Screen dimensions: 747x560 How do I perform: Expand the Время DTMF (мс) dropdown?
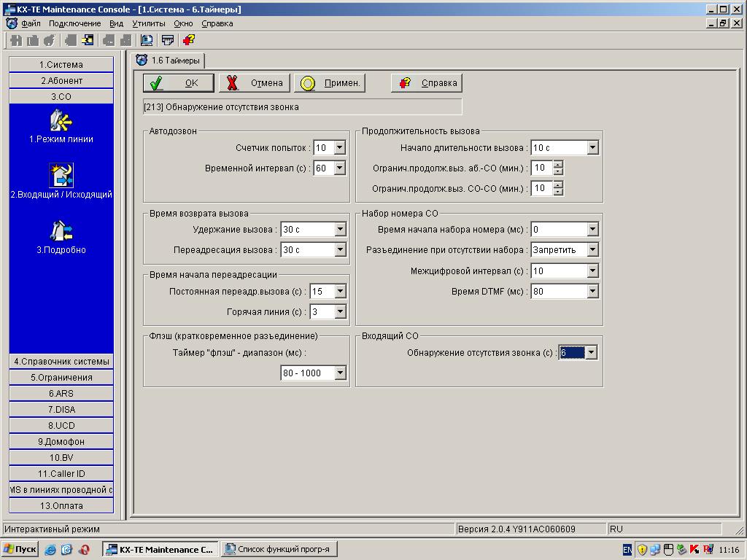point(592,292)
